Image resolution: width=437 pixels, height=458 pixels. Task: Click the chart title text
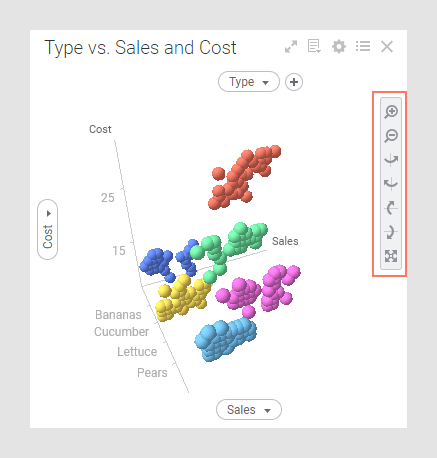[x=140, y=48]
